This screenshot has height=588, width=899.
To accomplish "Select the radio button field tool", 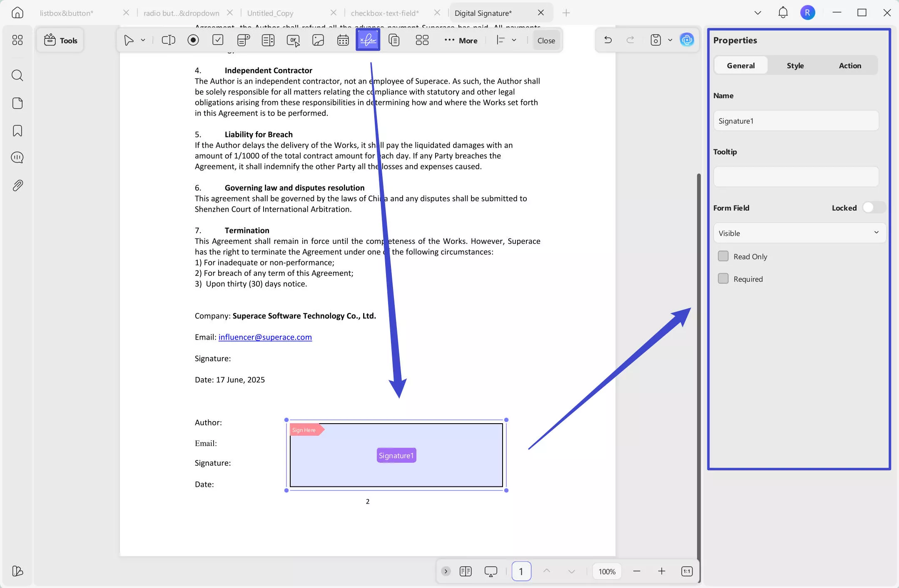I will [x=193, y=40].
